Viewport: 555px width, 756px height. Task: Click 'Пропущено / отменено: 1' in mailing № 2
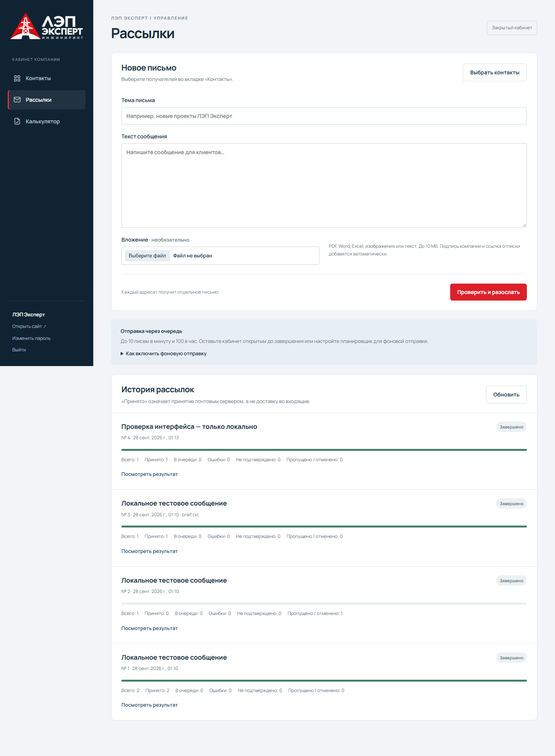click(x=315, y=613)
